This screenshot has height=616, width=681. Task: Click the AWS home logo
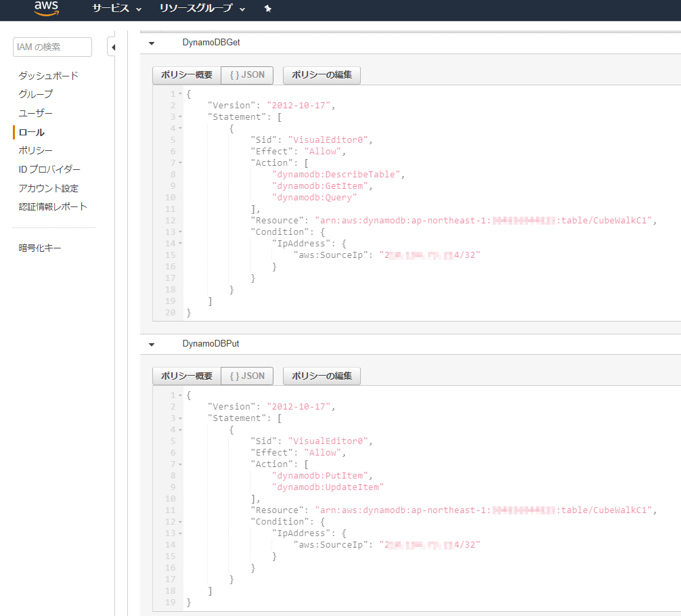(x=45, y=9)
